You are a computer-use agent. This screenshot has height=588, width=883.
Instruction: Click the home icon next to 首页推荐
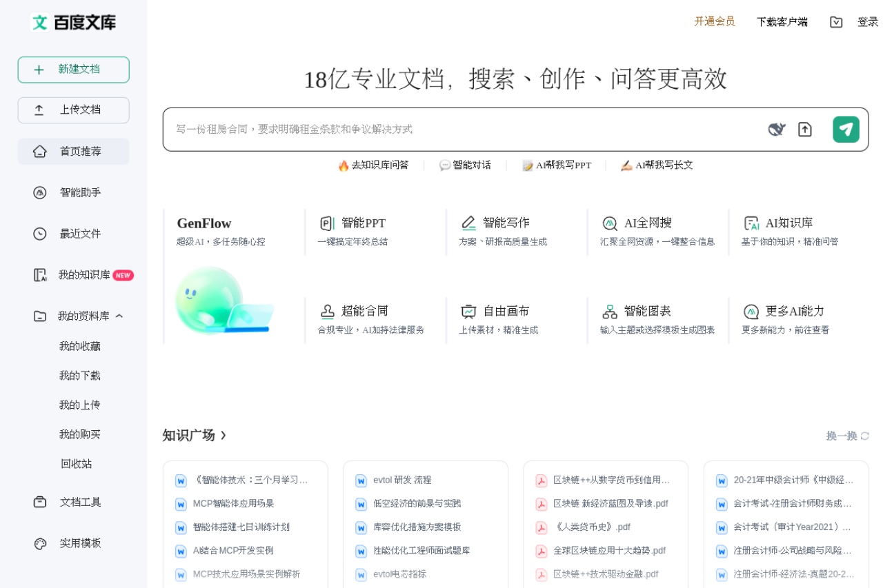(40, 152)
